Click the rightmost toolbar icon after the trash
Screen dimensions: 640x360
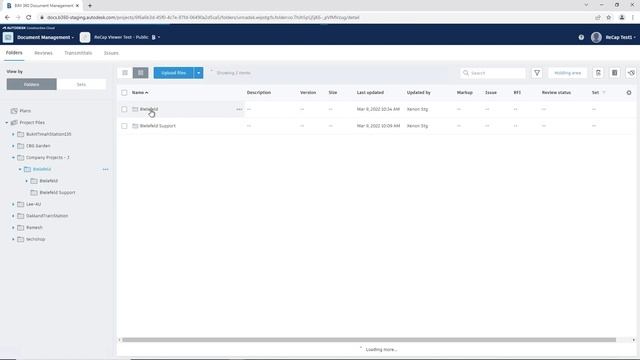(631, 73)
